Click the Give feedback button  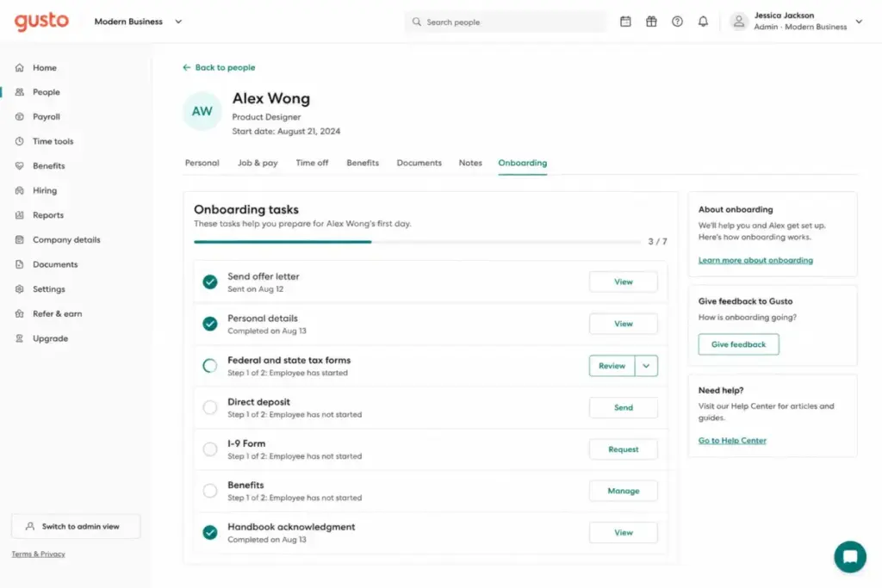coord(738,344)
